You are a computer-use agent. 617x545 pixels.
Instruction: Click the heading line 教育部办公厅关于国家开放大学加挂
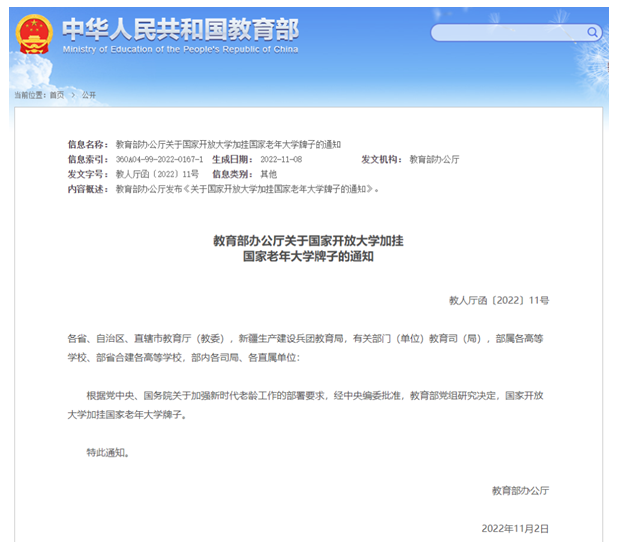click(x=308, y=241)
